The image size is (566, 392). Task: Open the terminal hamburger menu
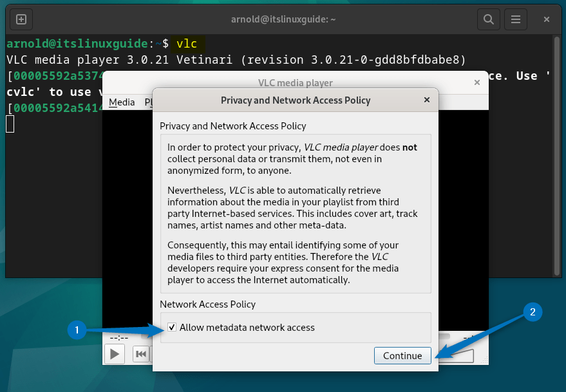(514, 19)
